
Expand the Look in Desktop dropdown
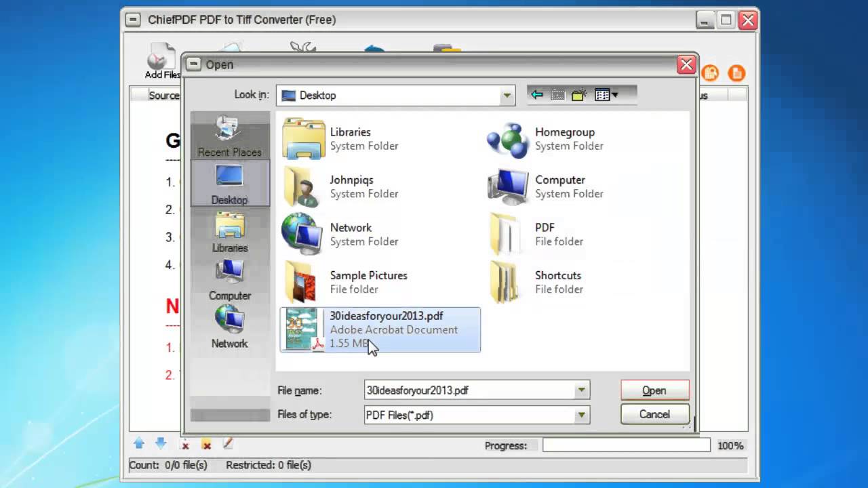point(507,96)
